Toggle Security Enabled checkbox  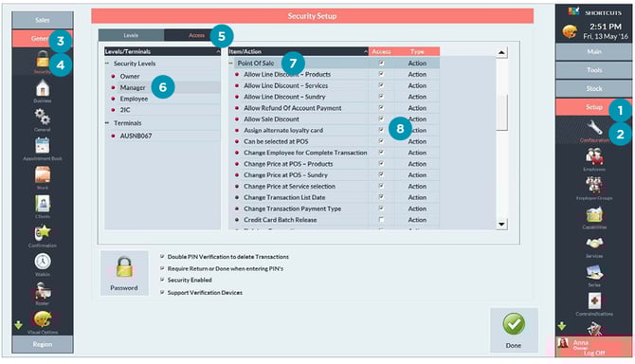pyautogui.click(x=162, y=280)
